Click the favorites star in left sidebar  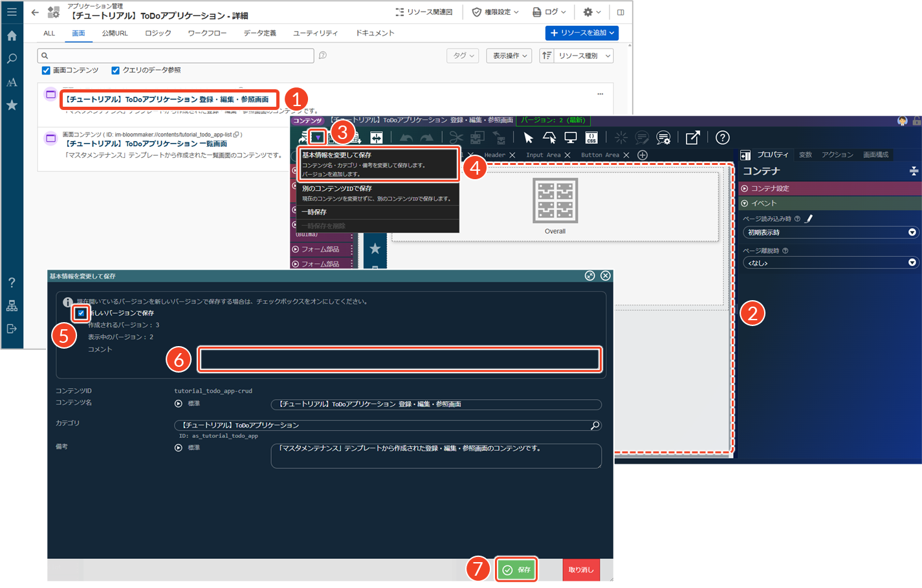[x=12, y=105]
